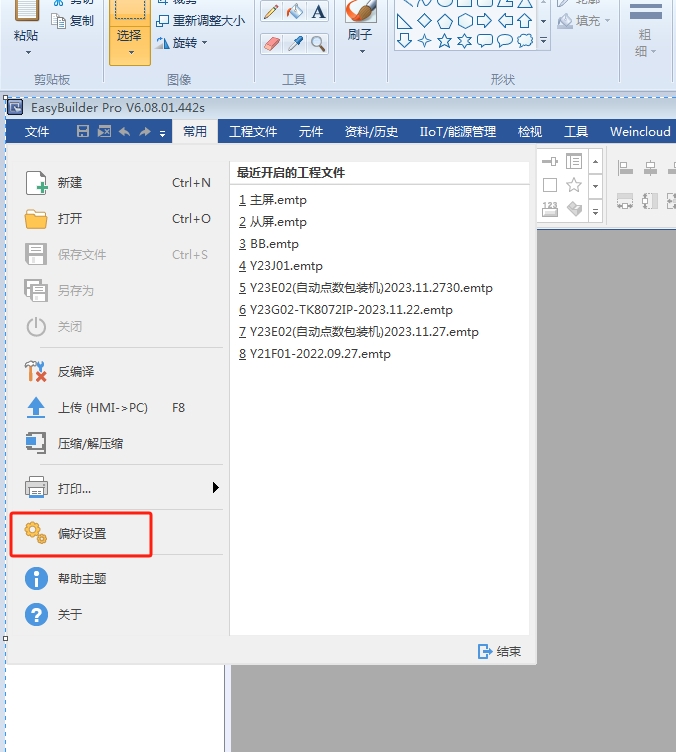Select the Magnifier tool

318,43
